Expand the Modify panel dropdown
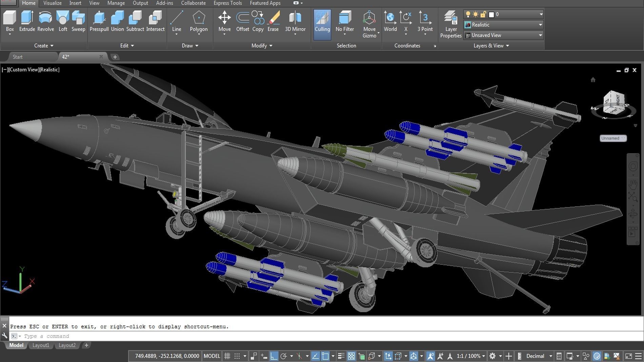 (262, 45)
